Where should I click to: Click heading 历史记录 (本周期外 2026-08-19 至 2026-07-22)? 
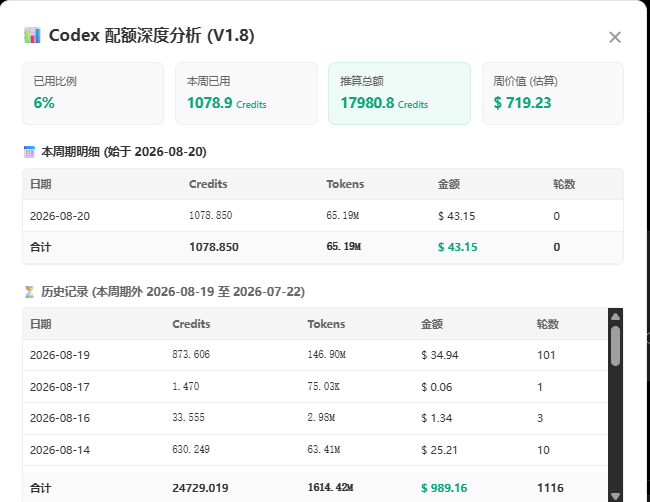[x=173, y=292]
